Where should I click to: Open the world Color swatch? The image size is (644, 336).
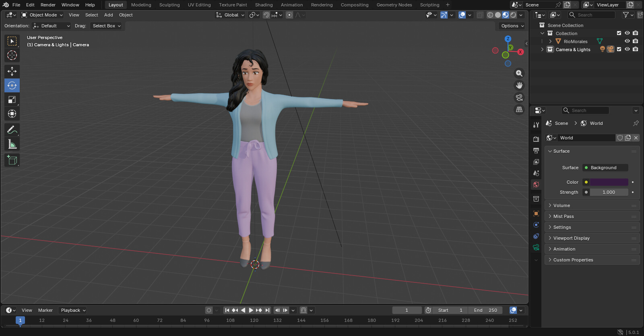click(609, 182)
